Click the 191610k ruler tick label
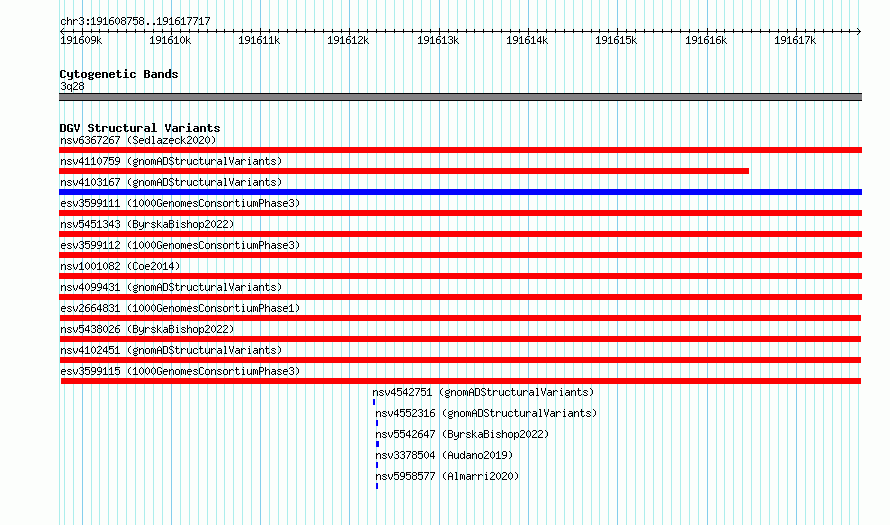This screenshot has height=525, width=890. (170, 40)
